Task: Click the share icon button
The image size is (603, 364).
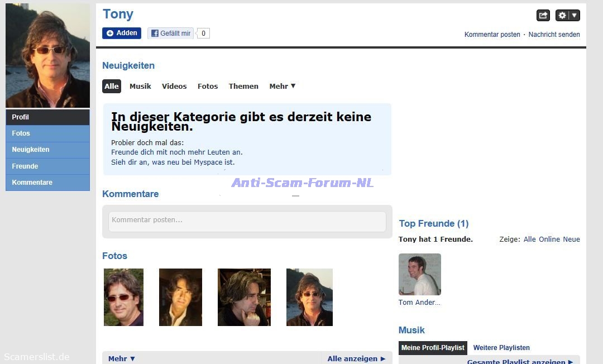Action: coord(543,16)
